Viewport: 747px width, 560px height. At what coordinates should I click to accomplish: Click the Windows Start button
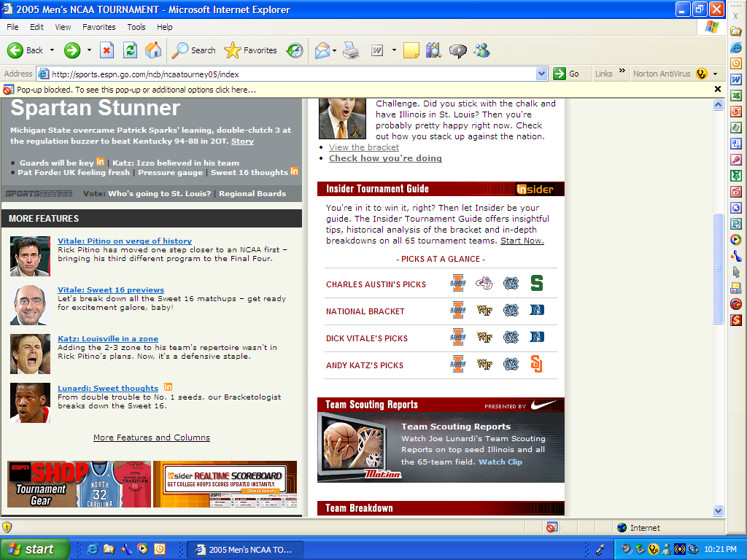point(35,549)
